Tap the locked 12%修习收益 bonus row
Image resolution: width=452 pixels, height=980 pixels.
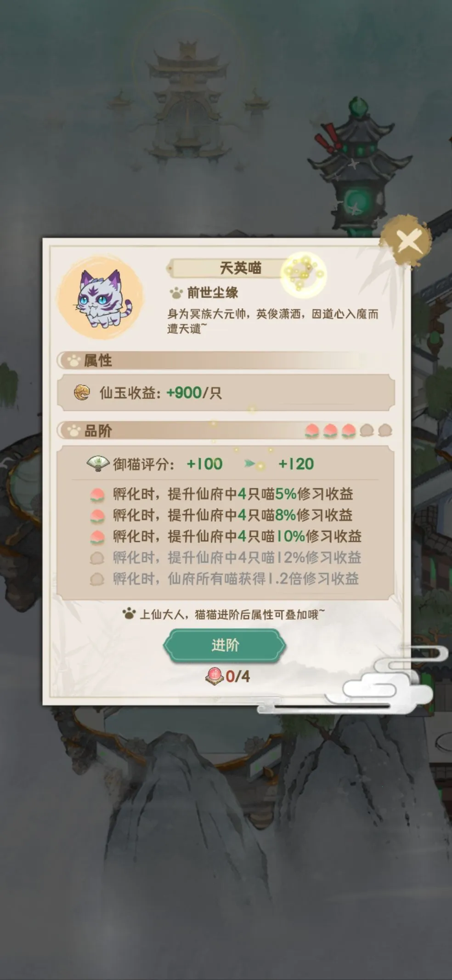226,558
